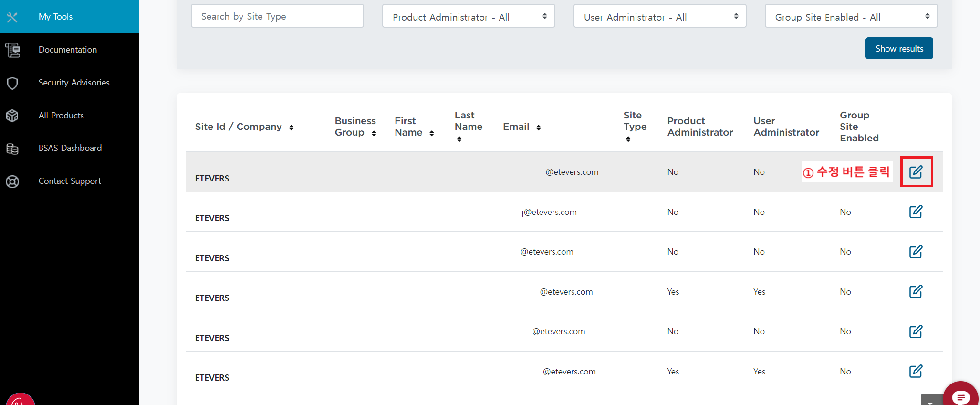Open the User Administrator filter dropdown

[x=659, y=17]
